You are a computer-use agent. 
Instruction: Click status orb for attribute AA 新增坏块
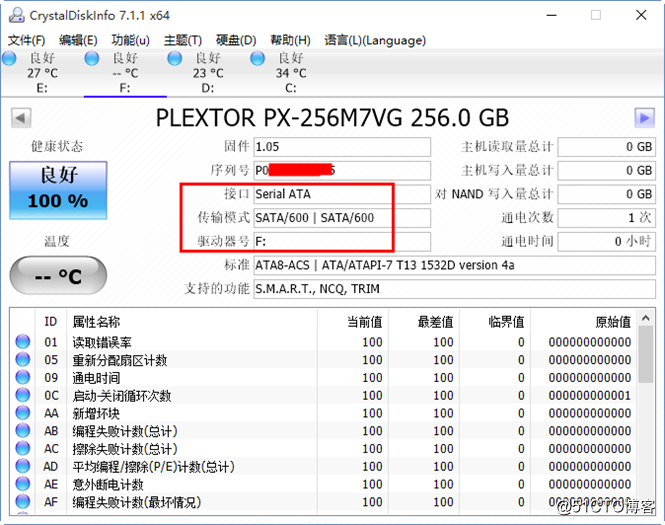(23, 413)
